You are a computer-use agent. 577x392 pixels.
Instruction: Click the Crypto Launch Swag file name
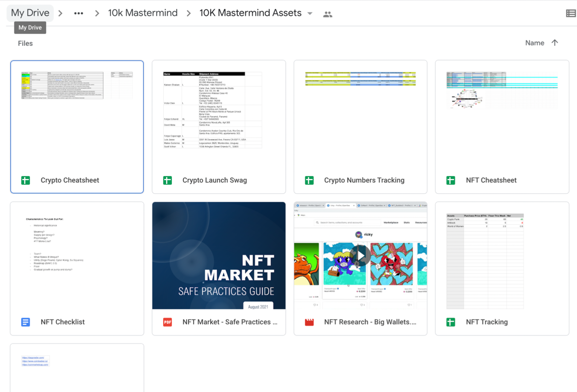(x=215, y=180)
